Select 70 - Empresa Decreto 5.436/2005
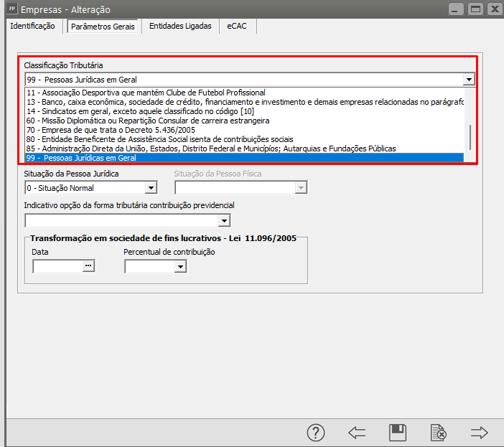The image size is (504, 447). click(x=110, y=130)
